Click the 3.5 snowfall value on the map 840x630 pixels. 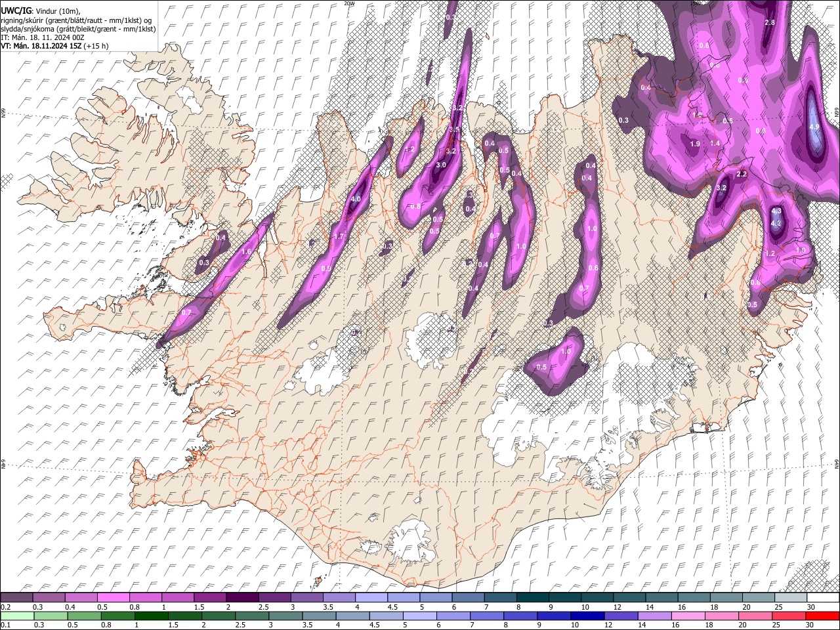point(454,130)
